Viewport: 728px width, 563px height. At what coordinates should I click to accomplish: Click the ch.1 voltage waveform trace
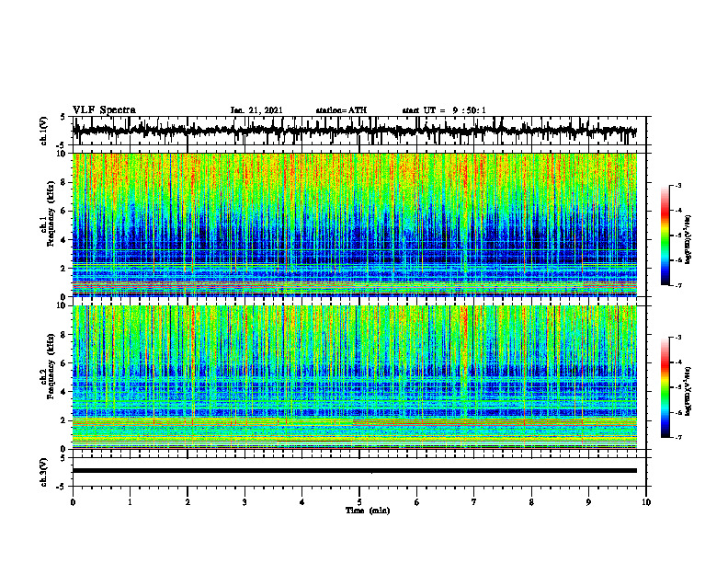(354, 131)
